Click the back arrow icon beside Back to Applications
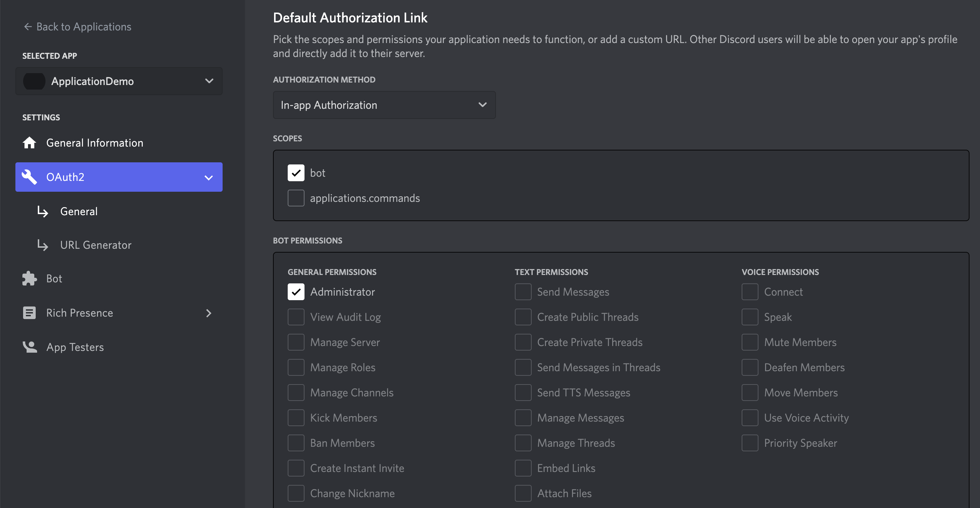The width and height of the screenshot is (980, 508). pyautogui.click(x=28, y=27)
